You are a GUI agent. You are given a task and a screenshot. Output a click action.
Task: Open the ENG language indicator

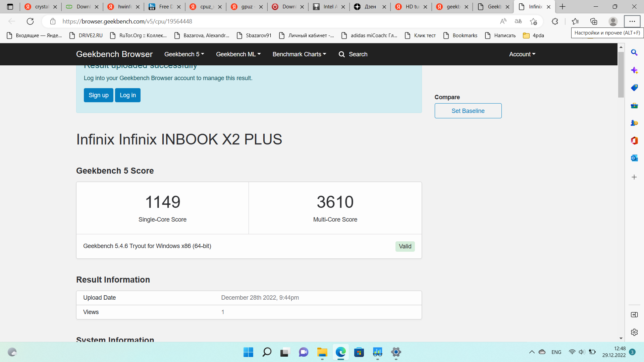pyautogui.click(x=556, y=352)
